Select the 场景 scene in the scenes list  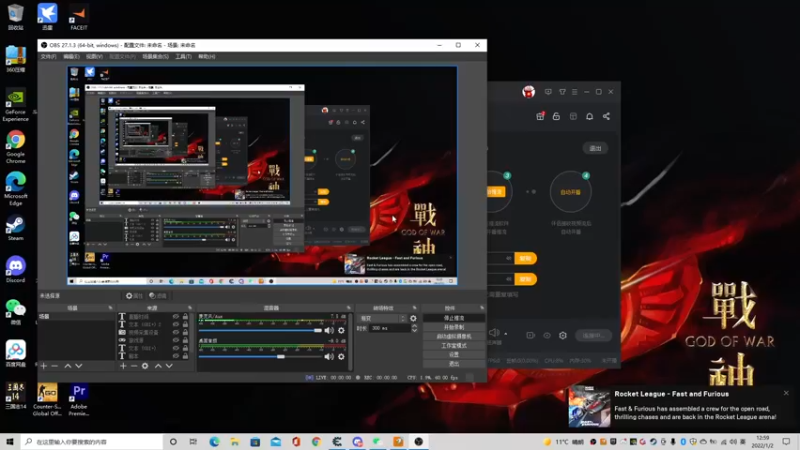click(x=77, y=317)
